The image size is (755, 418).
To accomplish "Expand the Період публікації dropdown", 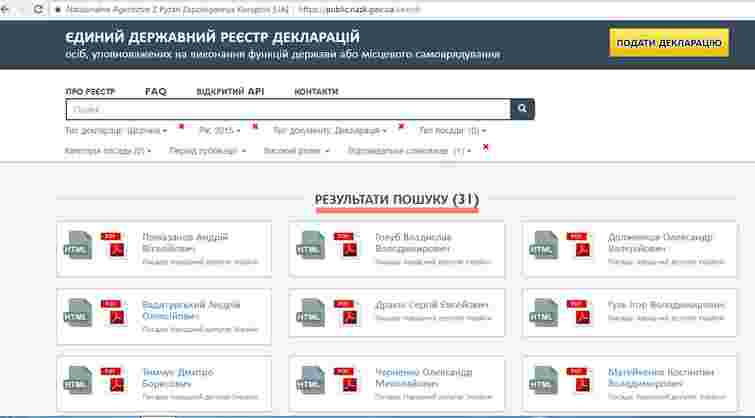I will click(207, 151).
